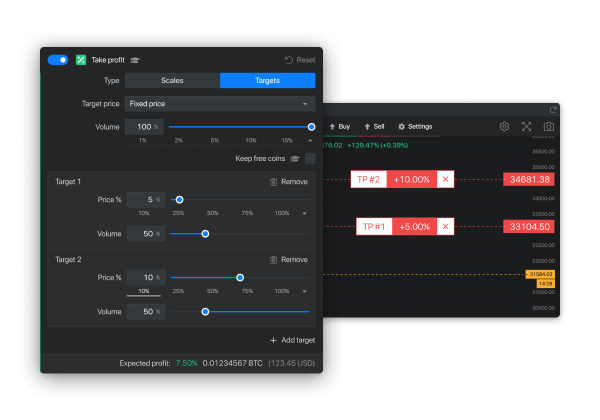This screenshot has height=420, width=600.
Task: Click the green Take profit percent icon
Action: 81,60
